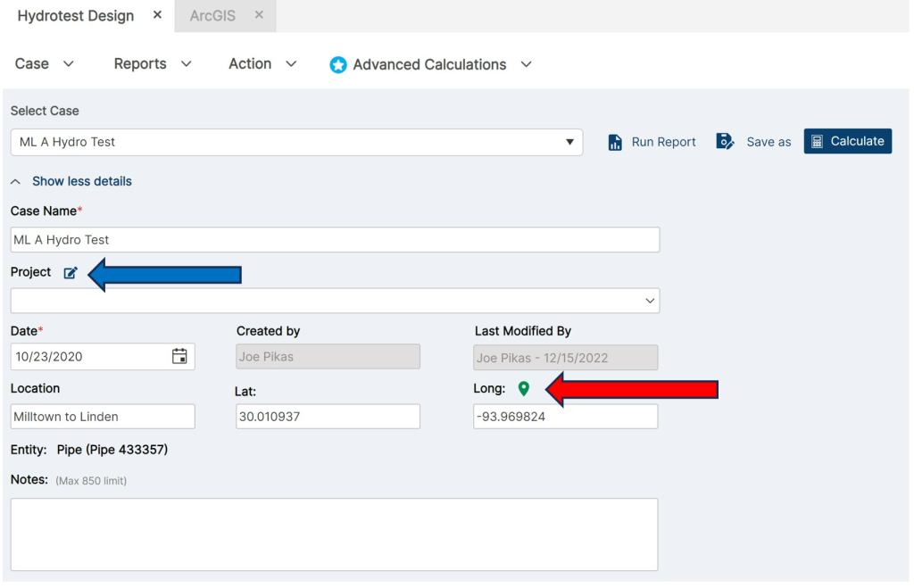Click the Case menu chevron arrow

point(68,64)
